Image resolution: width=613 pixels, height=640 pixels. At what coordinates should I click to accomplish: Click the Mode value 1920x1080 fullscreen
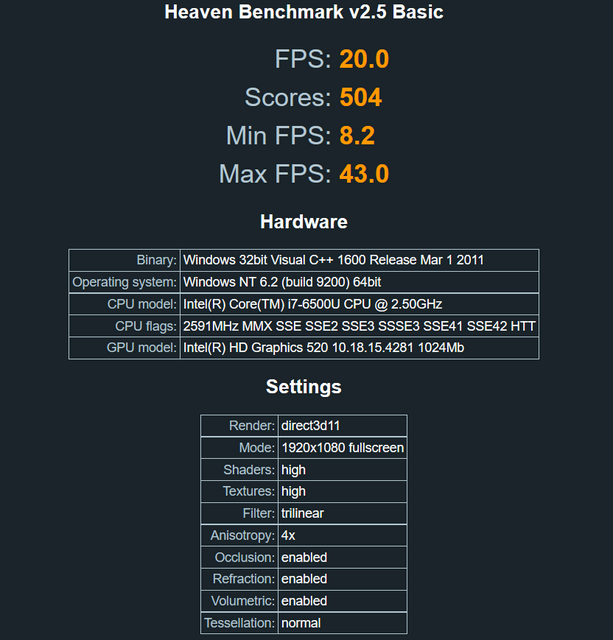(x=342, y=448)
